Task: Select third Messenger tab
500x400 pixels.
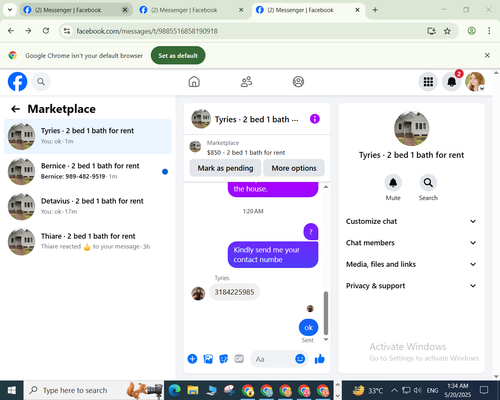Action: [x=308, y=10]
